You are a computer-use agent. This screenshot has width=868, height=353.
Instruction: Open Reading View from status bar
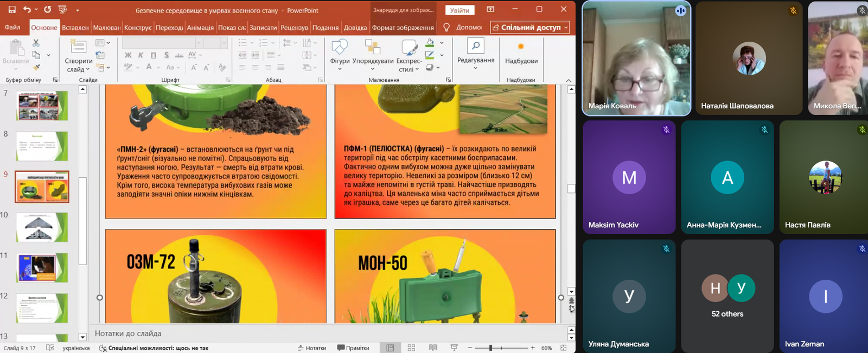(432, 348)
